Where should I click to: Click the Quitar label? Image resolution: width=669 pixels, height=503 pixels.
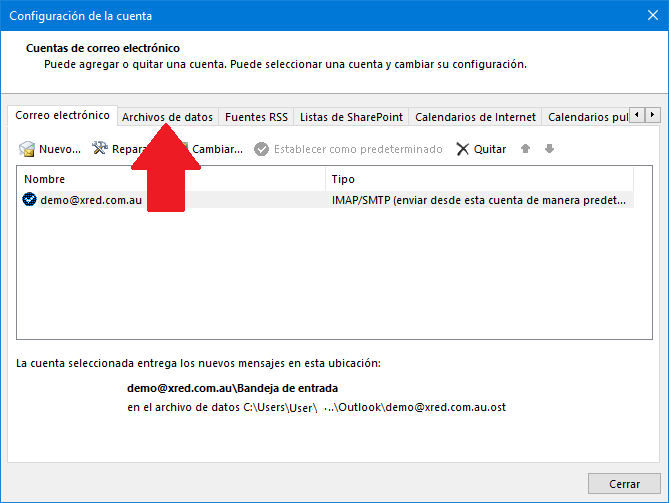[490, 149]
